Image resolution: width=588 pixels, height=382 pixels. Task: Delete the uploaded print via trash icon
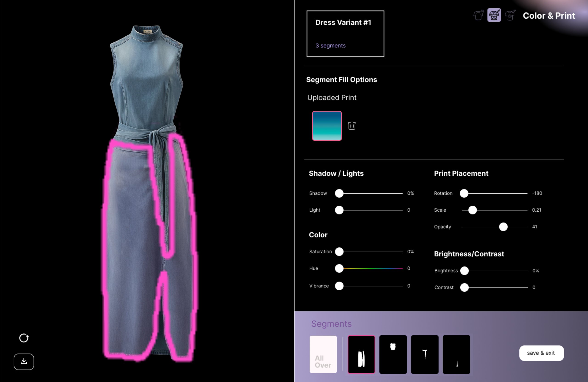(x=352, y=125)
